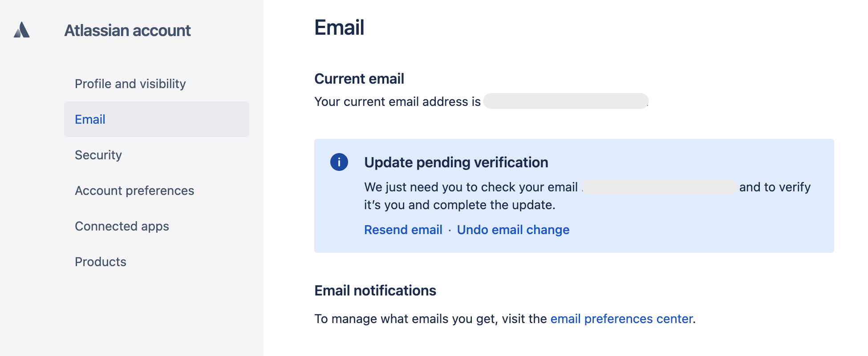
Task: Click the Atlassian logo icon
Action: tap(22, 30)
